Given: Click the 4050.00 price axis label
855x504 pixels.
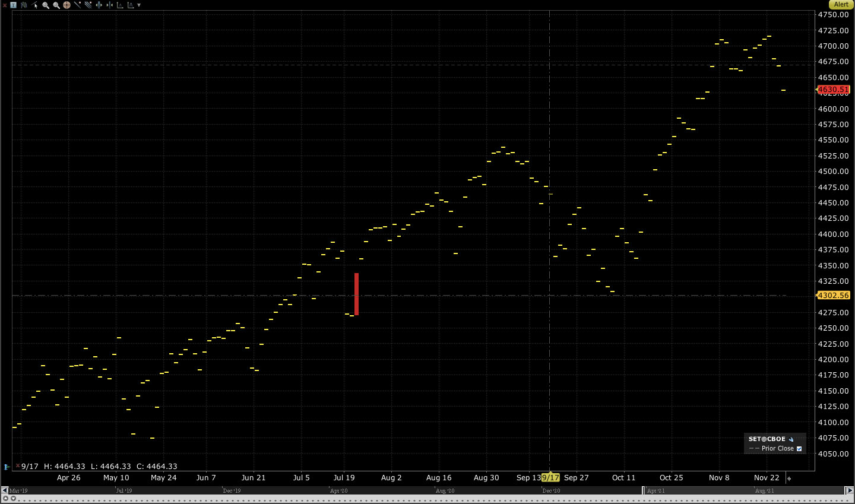Looking at the screenshot, I should point(834,454).
